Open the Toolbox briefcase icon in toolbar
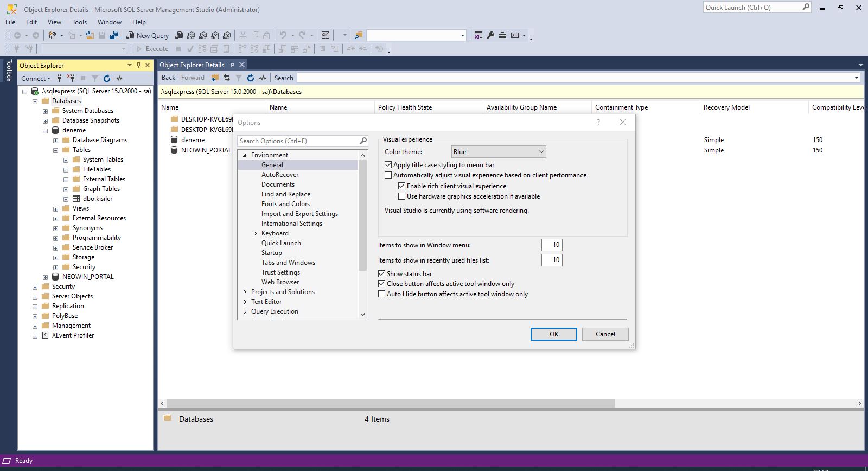This screenshot has height=471, width=868. coord(502,35)
